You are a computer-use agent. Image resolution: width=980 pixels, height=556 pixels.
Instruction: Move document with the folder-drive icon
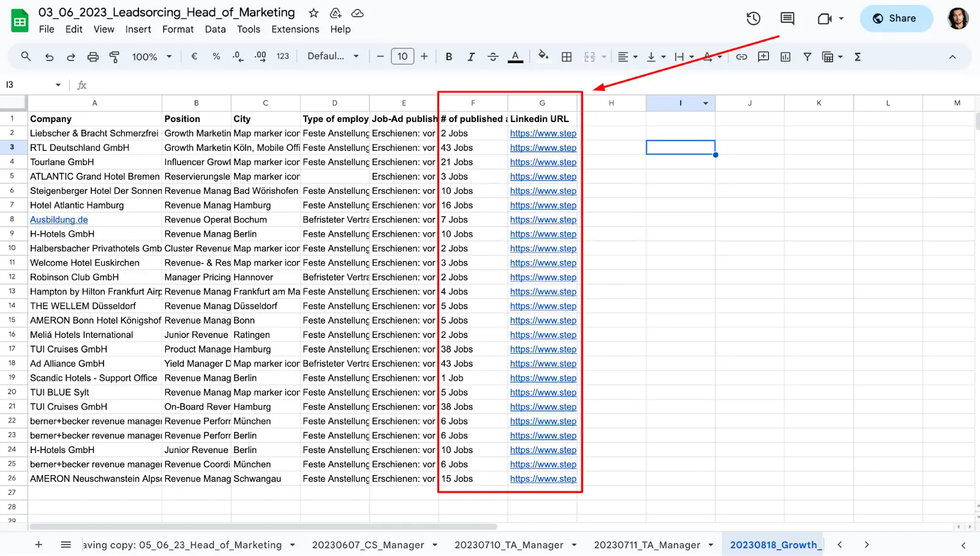pos(336,13)
